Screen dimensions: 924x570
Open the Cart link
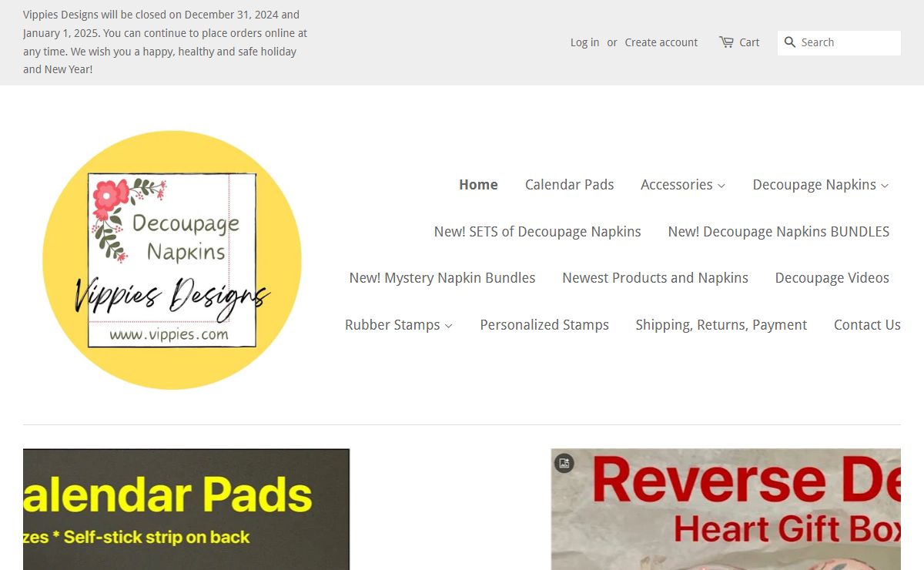tap(749, 42)
